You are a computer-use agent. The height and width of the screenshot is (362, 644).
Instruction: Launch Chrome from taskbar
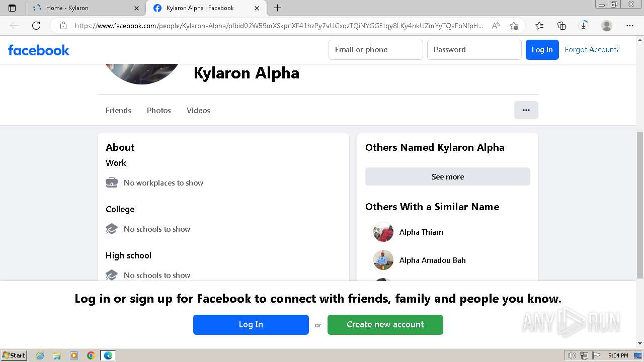coord(91,355)
